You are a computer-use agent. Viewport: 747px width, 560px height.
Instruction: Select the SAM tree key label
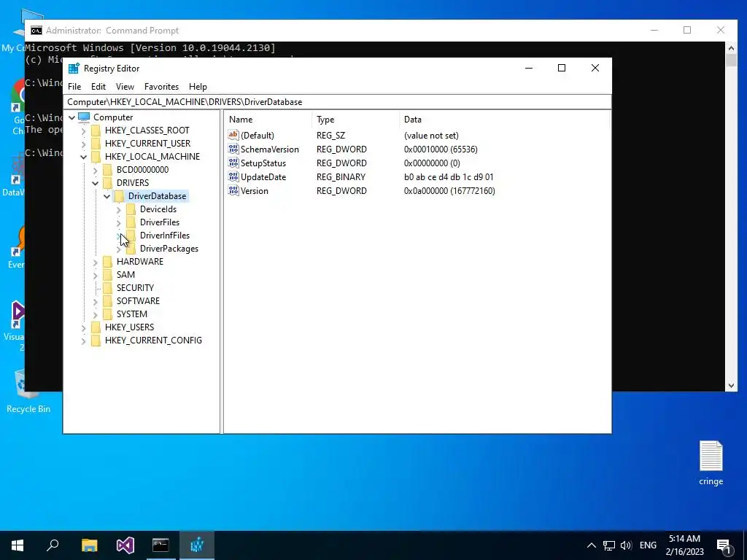[x=125, y=275]
